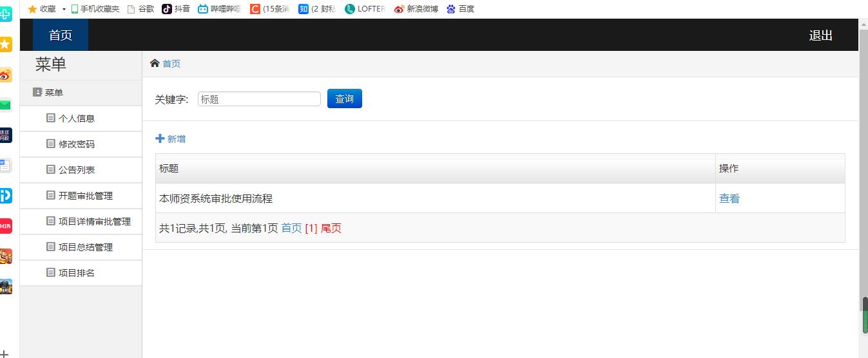This screenshot has width=868, height=358.
Task: Go to 尾页 in pagination
Action: [x=331, y=228]
